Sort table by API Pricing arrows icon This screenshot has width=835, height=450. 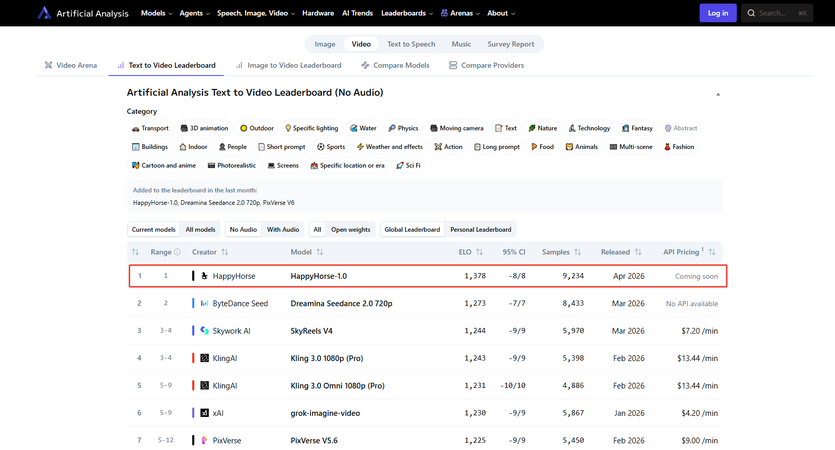[712, 252]
